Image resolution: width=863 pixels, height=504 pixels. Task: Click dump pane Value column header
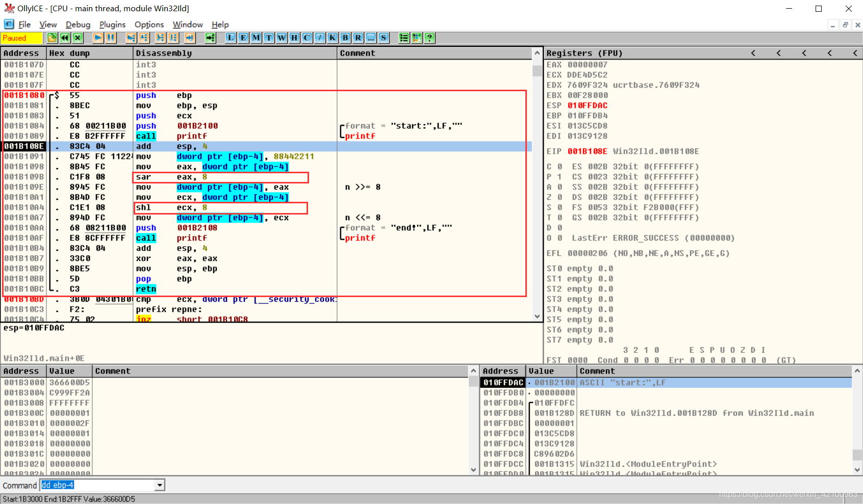point(69,371)
